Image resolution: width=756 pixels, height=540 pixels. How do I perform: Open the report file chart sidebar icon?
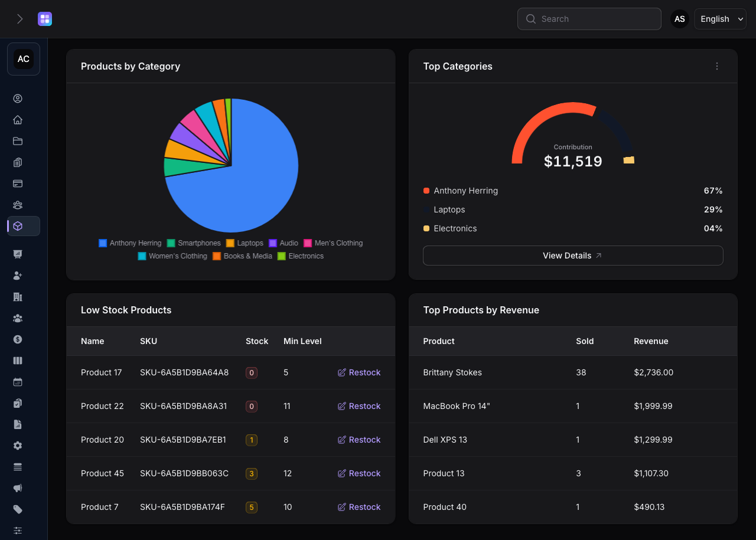tap(18, 424)
